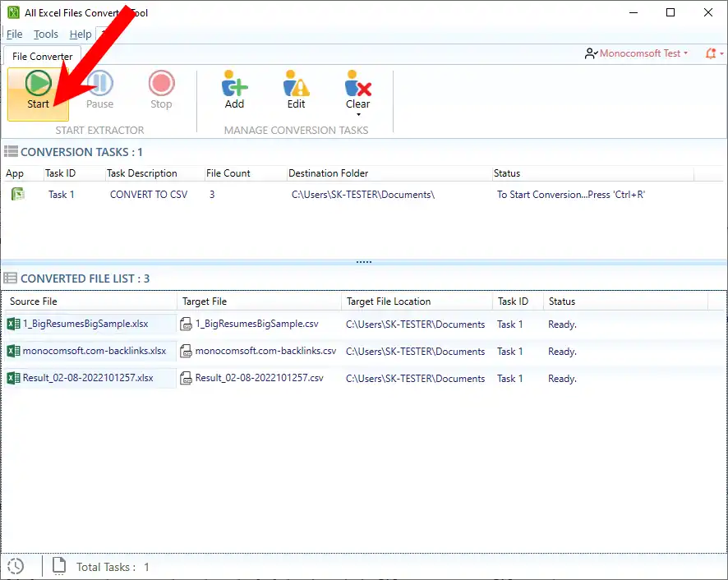The image size is (728, 580).
Task: Open the File menu
Action: coord(15,35)
